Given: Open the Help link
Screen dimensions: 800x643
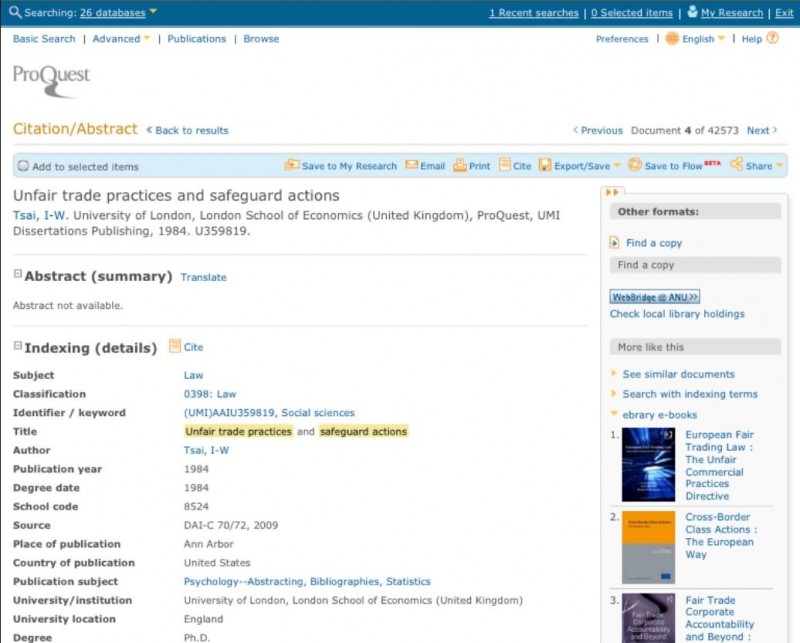Looking at the screenshot, I should (752, 39).
